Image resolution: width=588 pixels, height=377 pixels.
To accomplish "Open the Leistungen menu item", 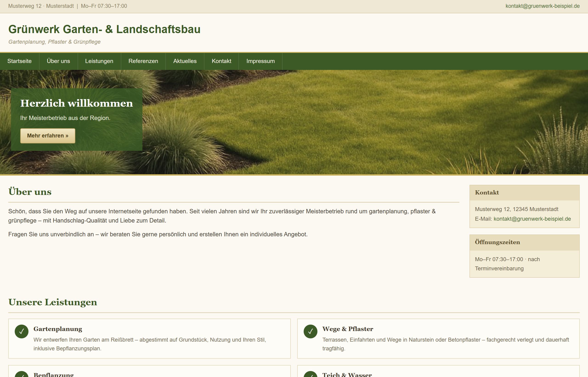I will click(99, 61).
